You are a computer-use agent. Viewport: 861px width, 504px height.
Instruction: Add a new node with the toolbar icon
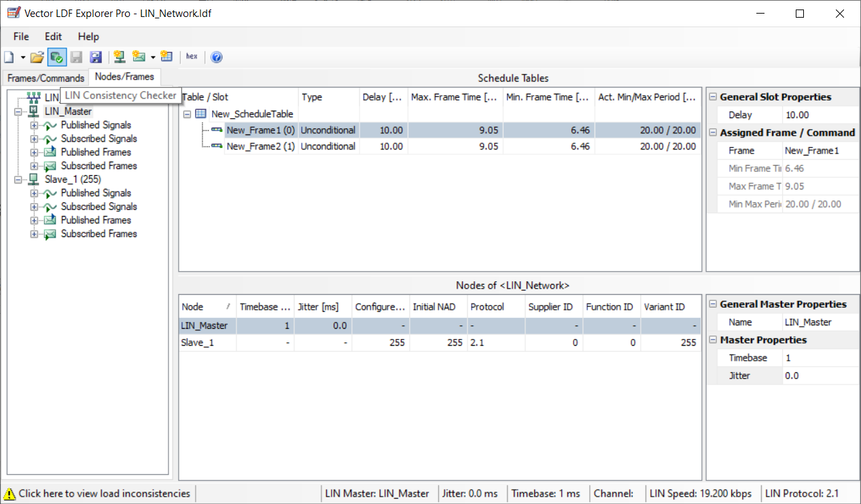coord(120,57)
